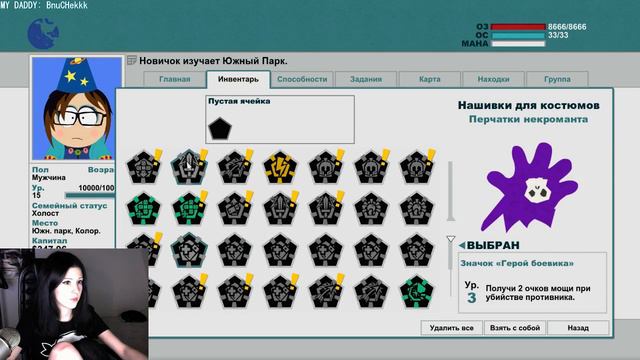Click the cyan ОС bar
Viewport: 640px width, 360px height.
click(x=518, y=36)
